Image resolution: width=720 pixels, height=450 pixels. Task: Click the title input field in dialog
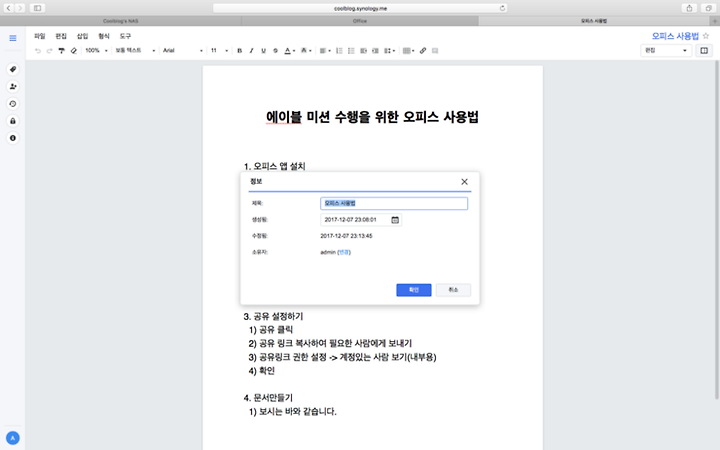[394, 203]
